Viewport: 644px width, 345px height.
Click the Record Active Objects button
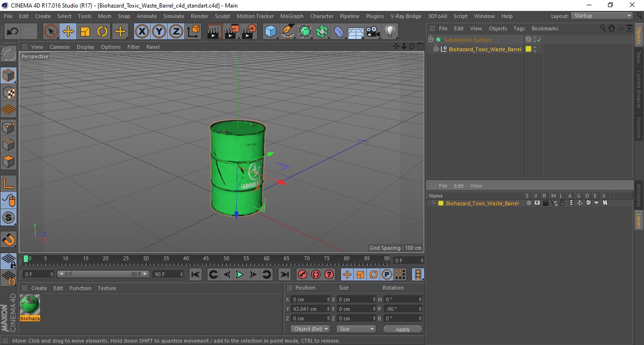(x=302, y=274)
